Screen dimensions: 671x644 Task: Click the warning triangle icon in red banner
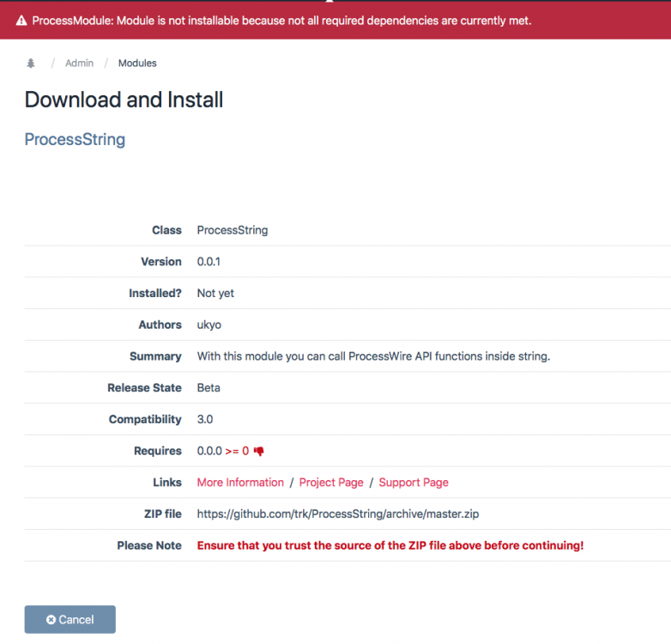pyautogui.click(x=21, y=21)
